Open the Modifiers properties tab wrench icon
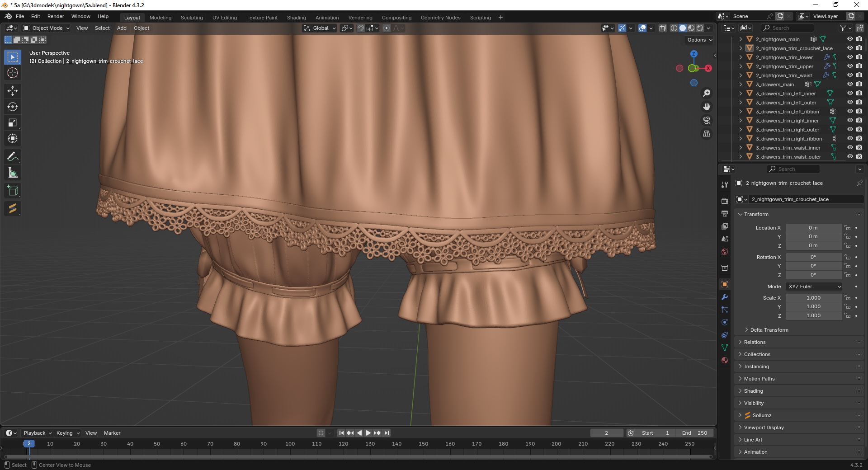Viewport: 868px width, 470px height. click(x=725, y=297)
